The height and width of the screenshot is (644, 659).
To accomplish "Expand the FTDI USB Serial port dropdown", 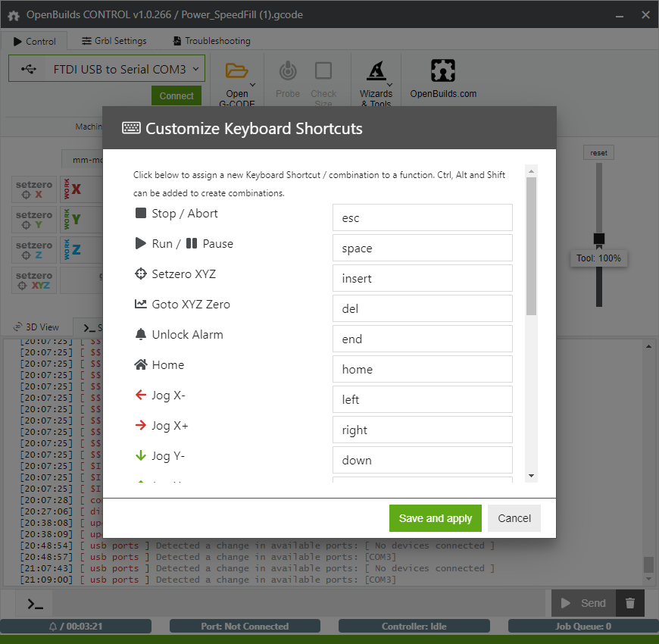I will [x=107, y=69].
